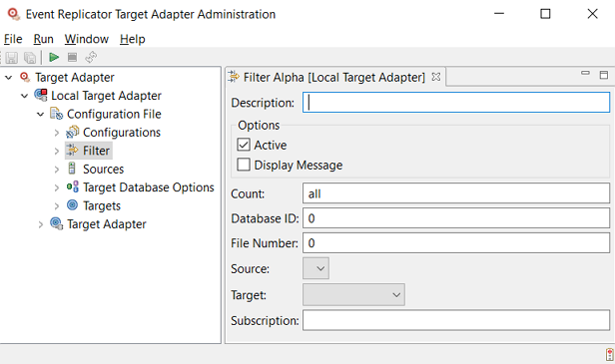This screenshot has width=615, height=364.
Task: Start the adapter with green Run icon
Action: 54,57
